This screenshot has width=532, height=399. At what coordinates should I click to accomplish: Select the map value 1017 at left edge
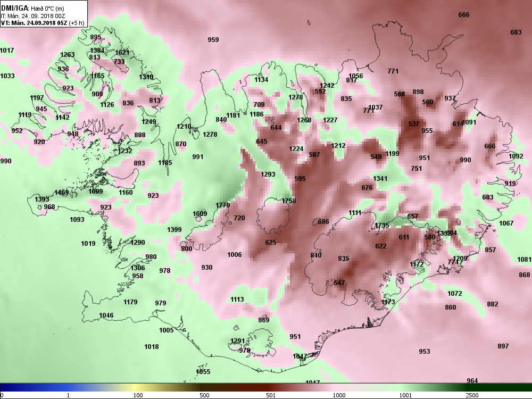pyautogui.click(x=7, y=51)
